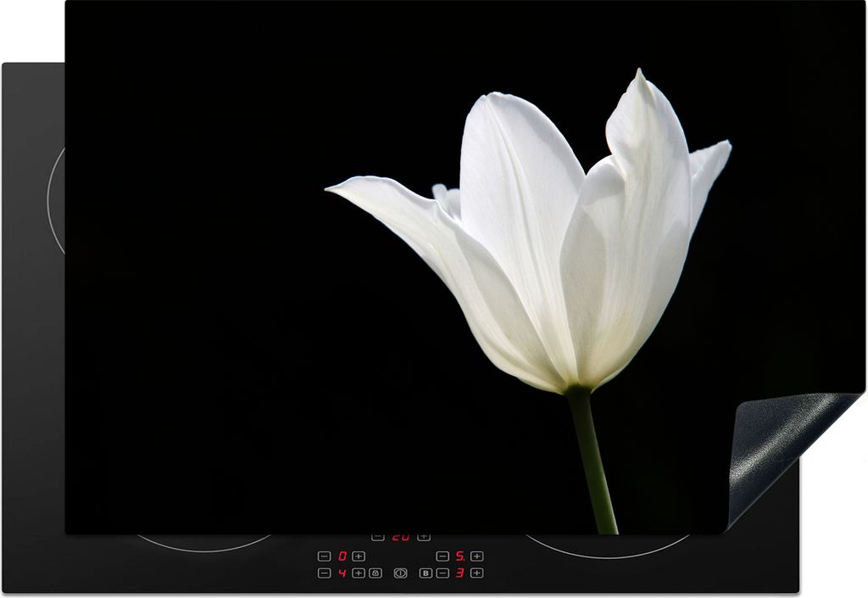Click the red 3 heat level display

coord(459,573)
